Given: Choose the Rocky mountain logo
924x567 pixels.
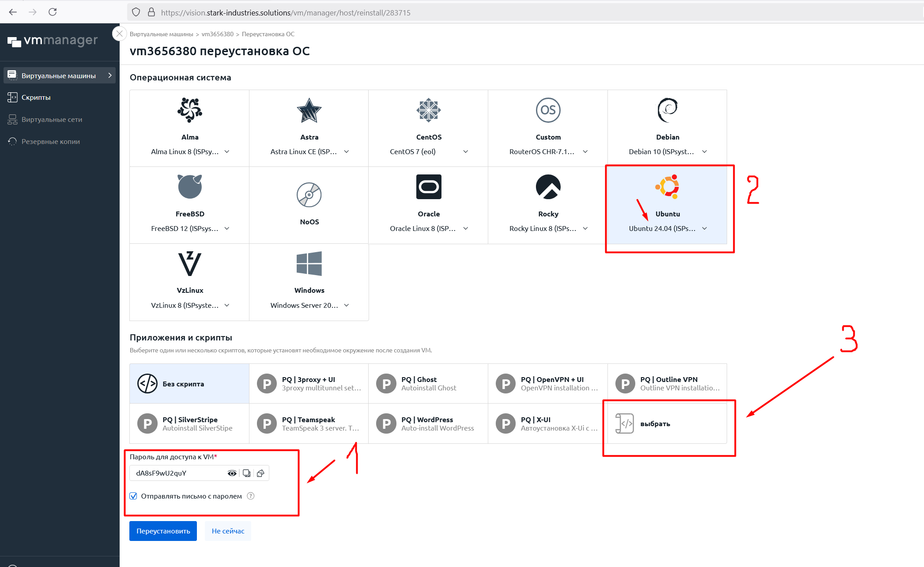Looking at the screenshot, I should pyautogui.click(x=548, y=186).
